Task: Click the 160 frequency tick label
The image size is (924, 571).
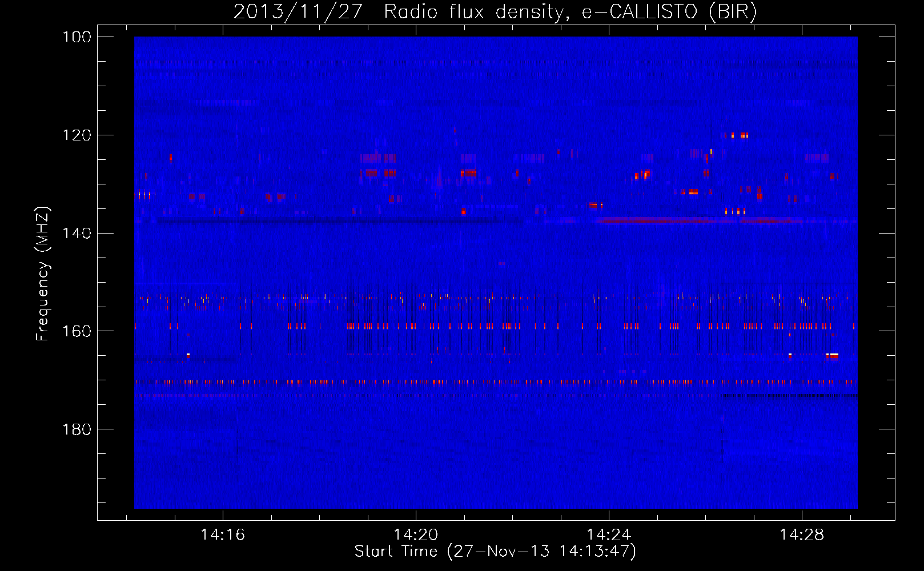Action: [77, 331]
